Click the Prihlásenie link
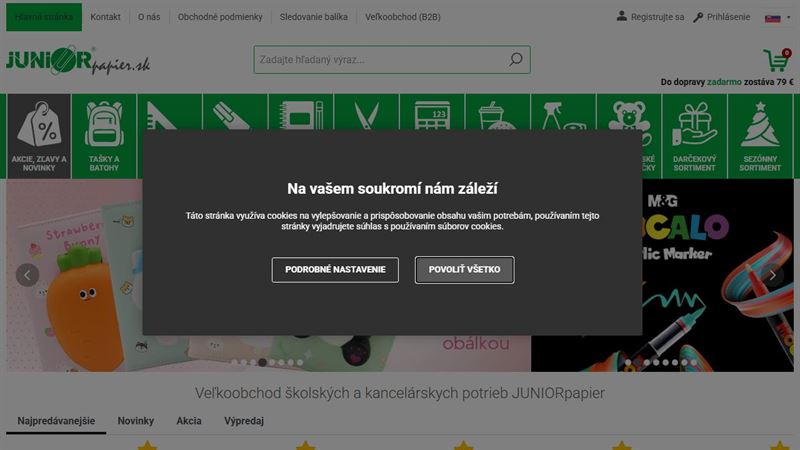 point(728,17)
